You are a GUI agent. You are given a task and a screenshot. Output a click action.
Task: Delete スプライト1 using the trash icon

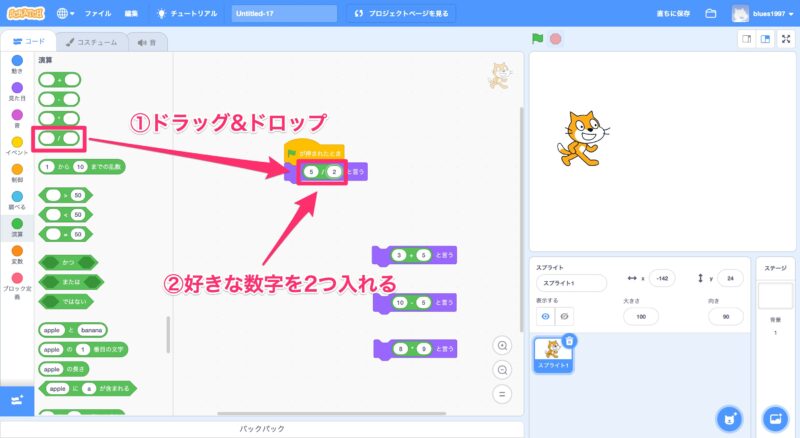pyautogui.click(x=569, y=341)
